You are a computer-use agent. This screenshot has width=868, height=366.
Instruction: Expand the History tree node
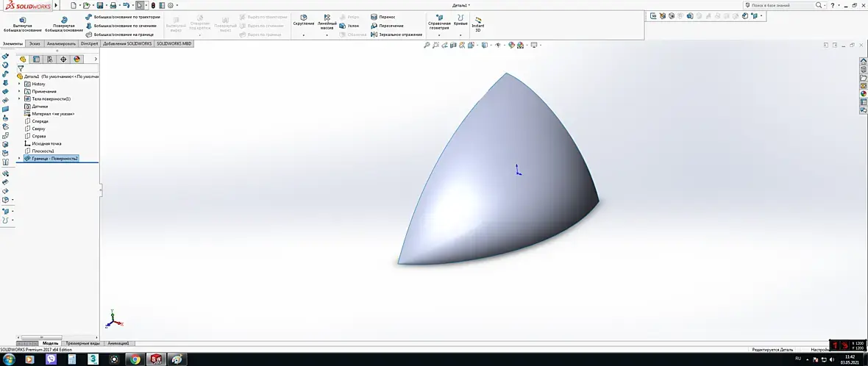19,84
